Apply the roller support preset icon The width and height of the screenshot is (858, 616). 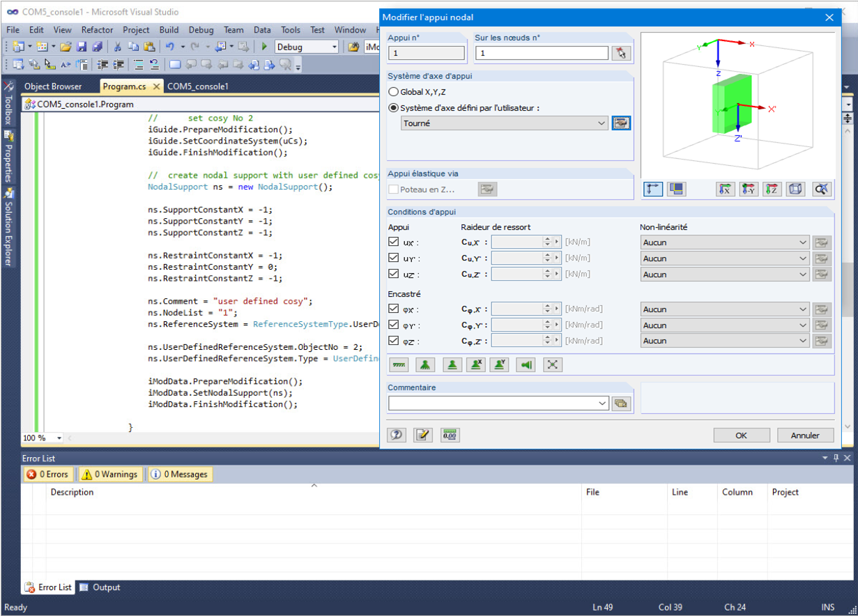(453, 364)
